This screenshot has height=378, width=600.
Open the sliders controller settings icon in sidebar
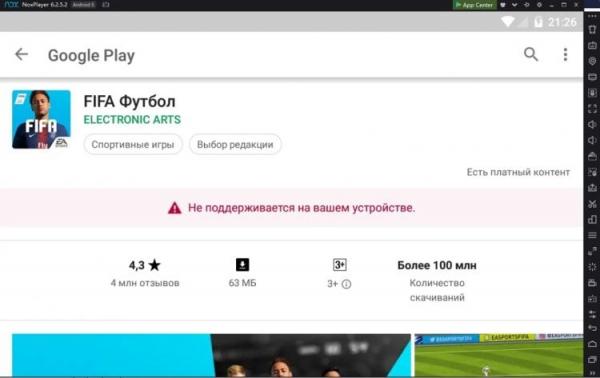(592, 314)
